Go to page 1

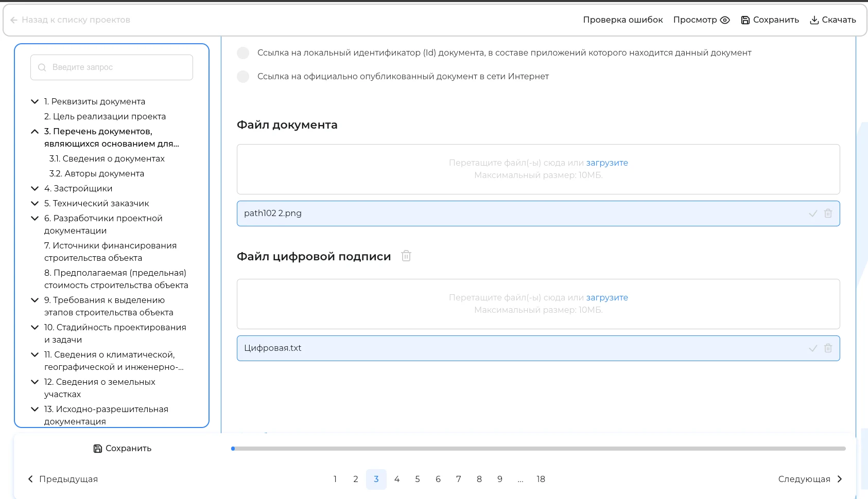point(335,479)
